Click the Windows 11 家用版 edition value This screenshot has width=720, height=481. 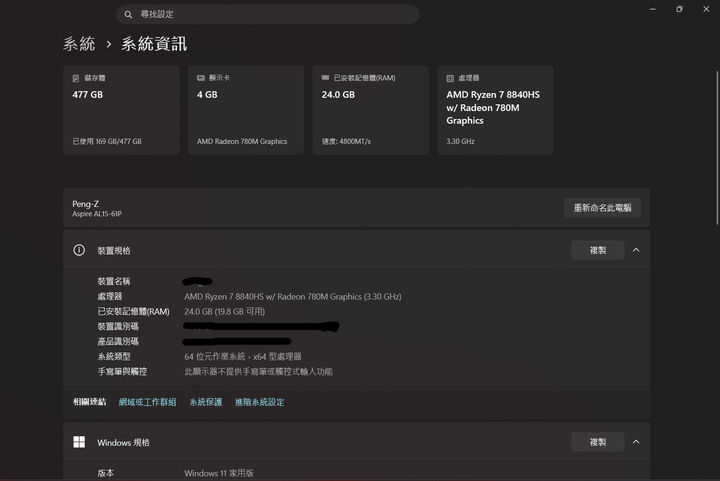pos(219,473)
